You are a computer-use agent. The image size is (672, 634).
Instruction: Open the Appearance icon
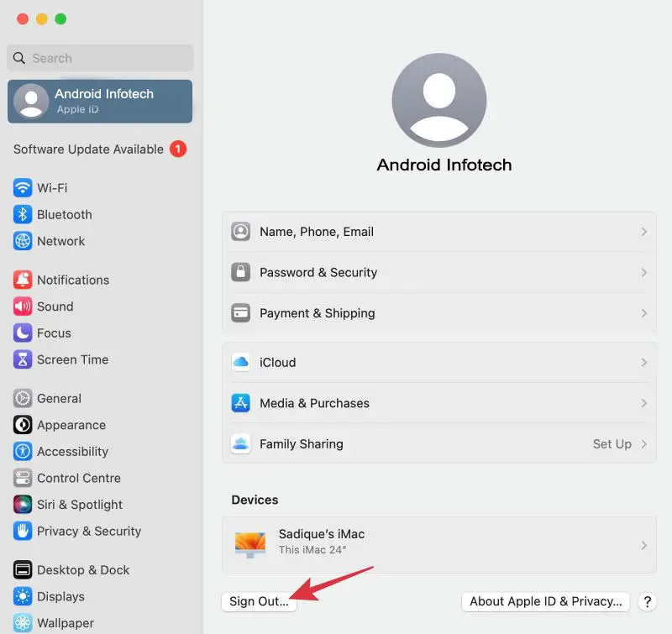point(23,425)
